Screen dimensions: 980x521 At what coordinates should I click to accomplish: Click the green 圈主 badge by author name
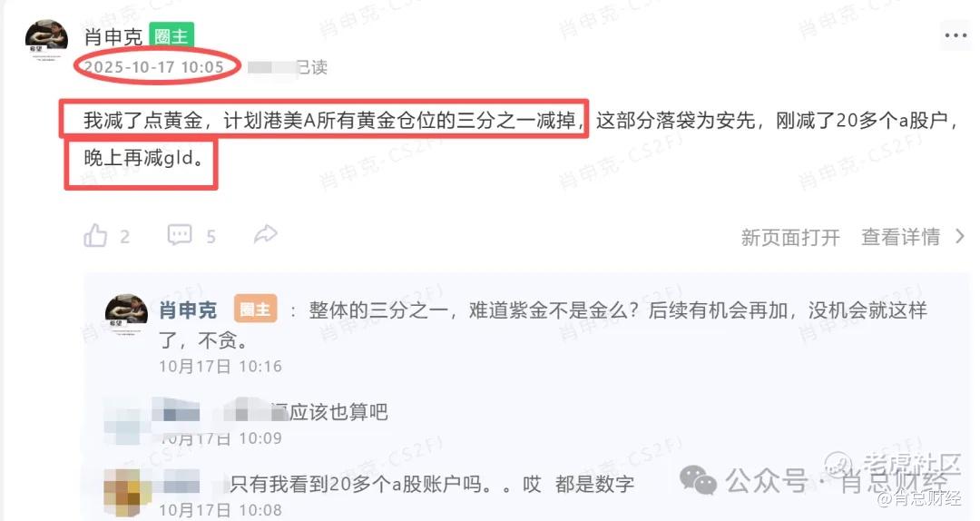171,36
